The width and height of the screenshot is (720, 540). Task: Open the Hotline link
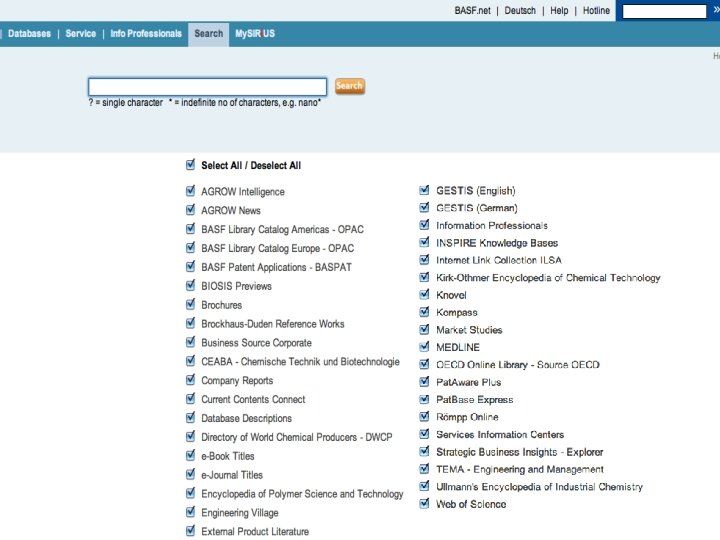[x=596, y=11]
